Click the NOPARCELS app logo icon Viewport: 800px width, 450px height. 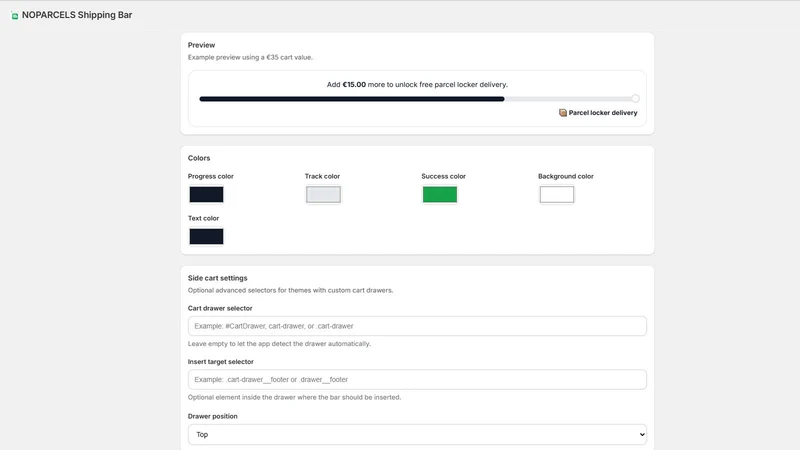(x=15, y=16)
